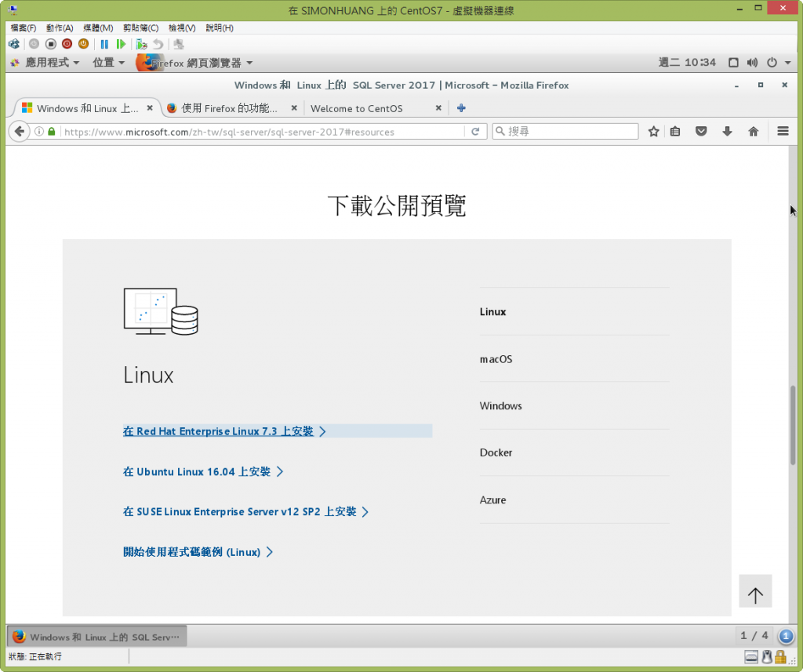Close the Welcome to CentOS tab
The height and width of the screenshot is (672, 803).
point(438,108)
